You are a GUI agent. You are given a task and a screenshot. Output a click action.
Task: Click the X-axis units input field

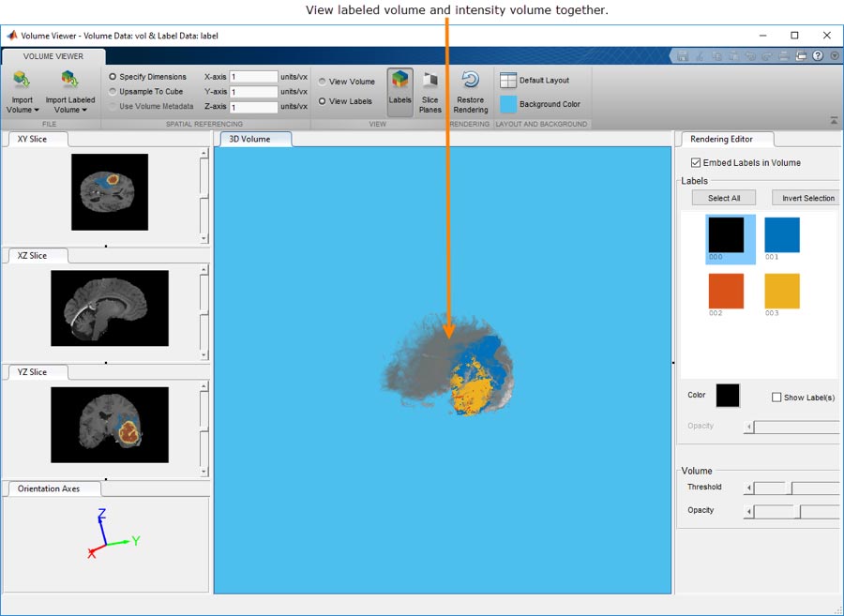point(253,77)
